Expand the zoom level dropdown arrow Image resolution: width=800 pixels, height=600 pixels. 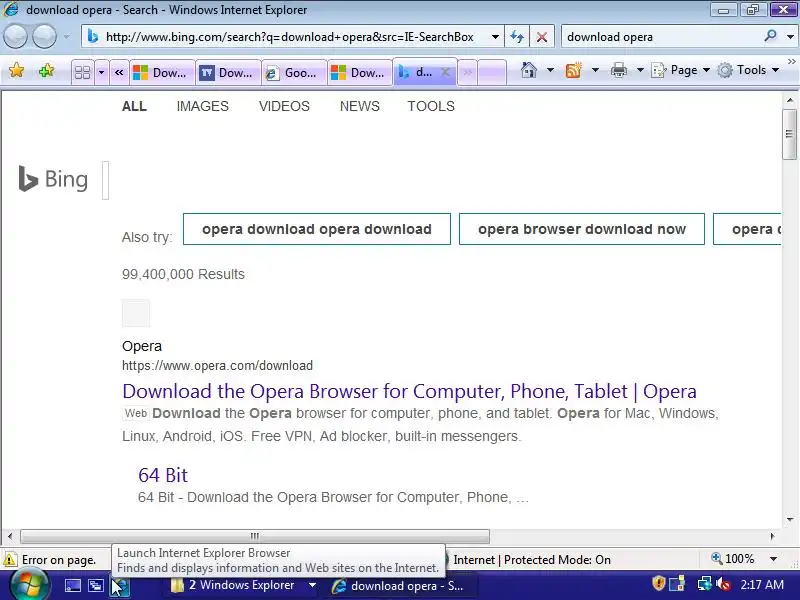click(773, 559)
